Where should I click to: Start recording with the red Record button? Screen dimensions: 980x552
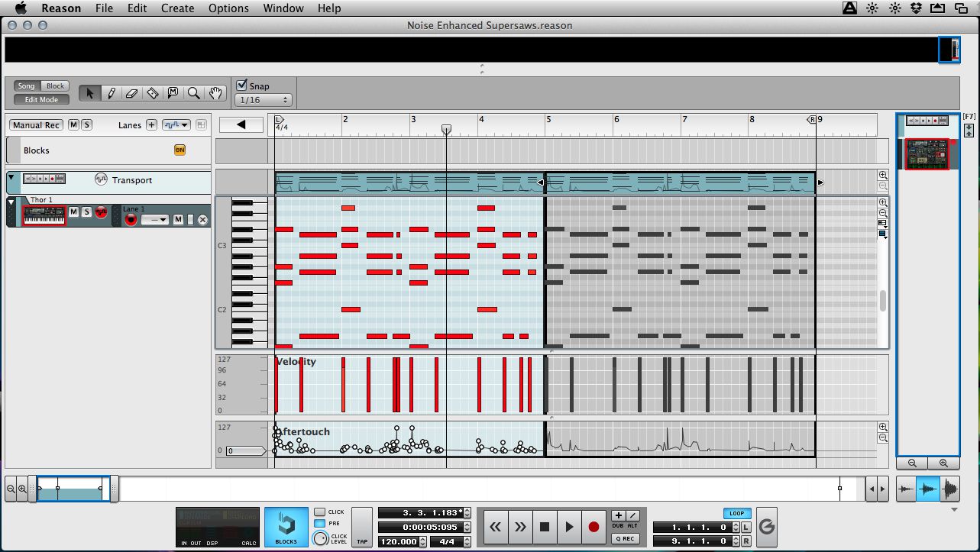[x=593, y=527]
